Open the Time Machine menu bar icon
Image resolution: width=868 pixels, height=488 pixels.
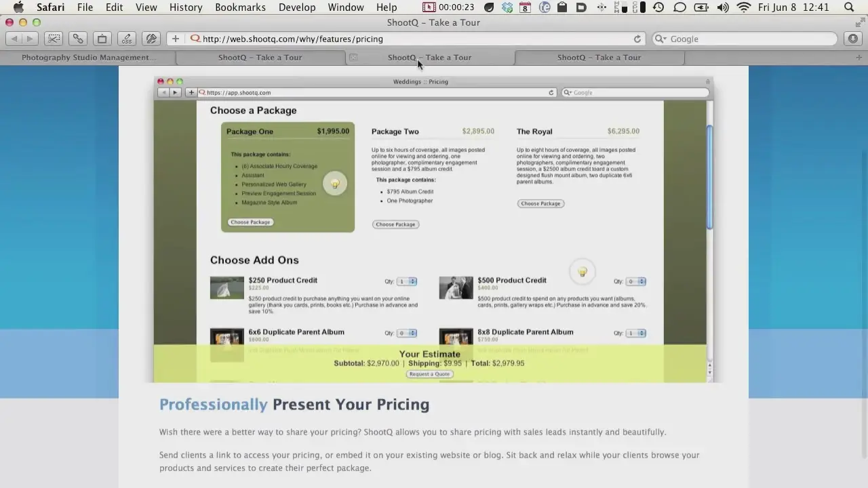(658, 7)
